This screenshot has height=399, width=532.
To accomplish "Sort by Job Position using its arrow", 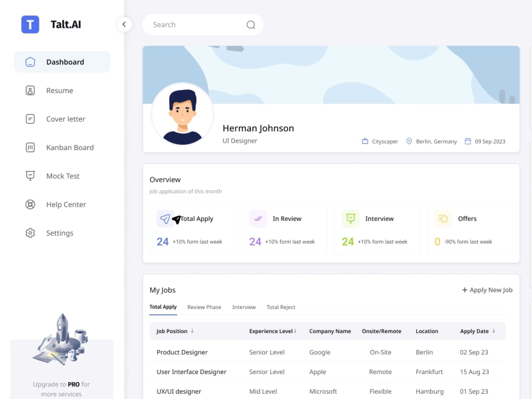I will (x=193, y=331).
